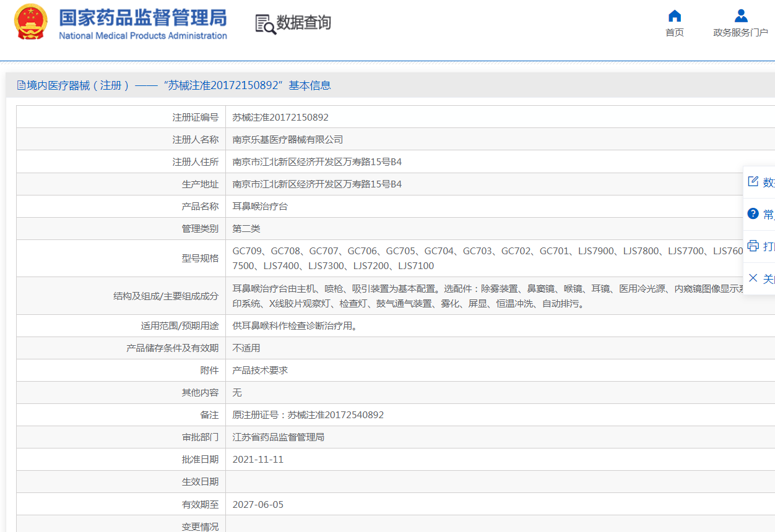Click the document icon beside 境内医疗器械
Image resolution: width=775 pixels, height=532 pixels.
pos(22,85)
